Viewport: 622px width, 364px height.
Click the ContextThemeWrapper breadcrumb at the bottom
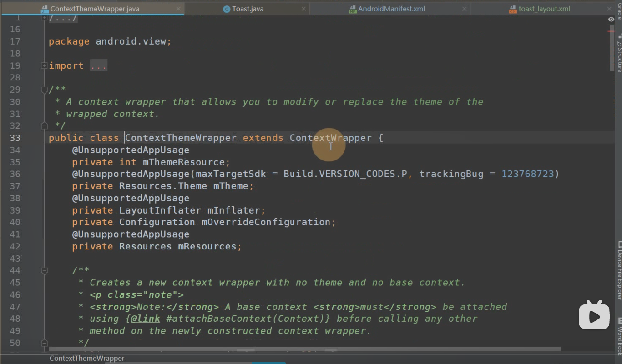tap(87, 358)
